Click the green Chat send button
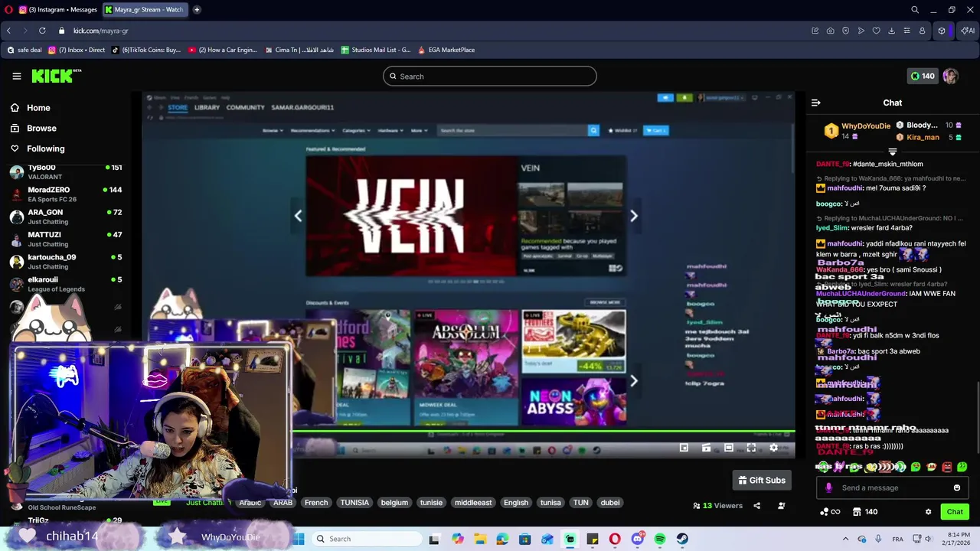The width and height of the screenshot is (980, 551). 955,512
